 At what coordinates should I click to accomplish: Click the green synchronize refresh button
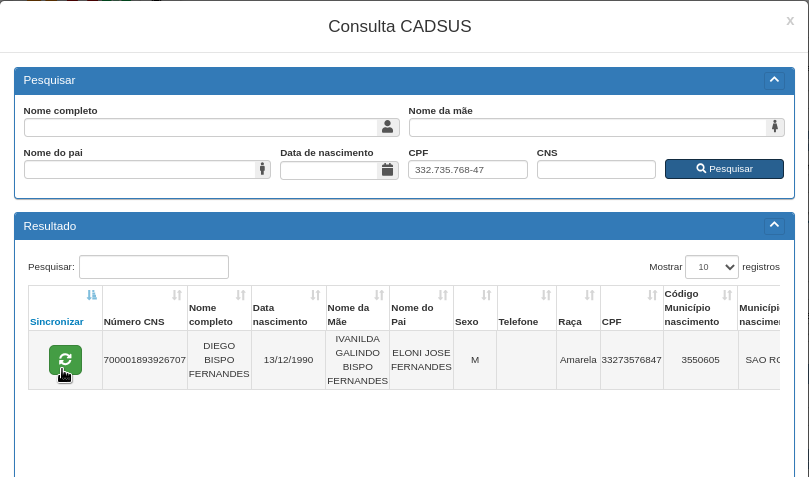click(x=65, y=360)
